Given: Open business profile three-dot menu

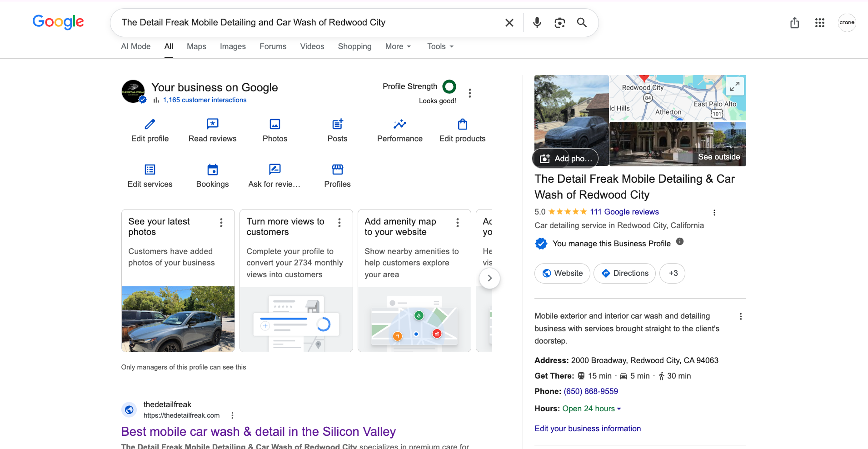Looking at the screenshot, I should [470, 93].
